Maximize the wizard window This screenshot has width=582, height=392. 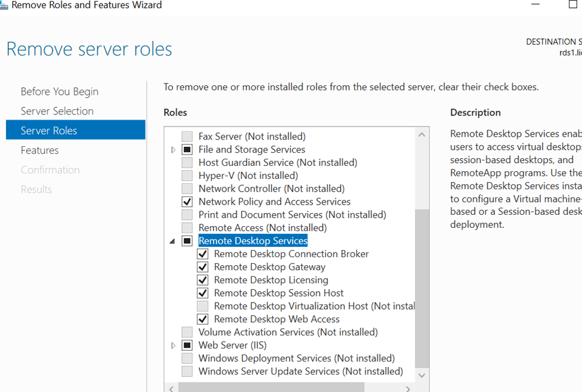[572, 4]
